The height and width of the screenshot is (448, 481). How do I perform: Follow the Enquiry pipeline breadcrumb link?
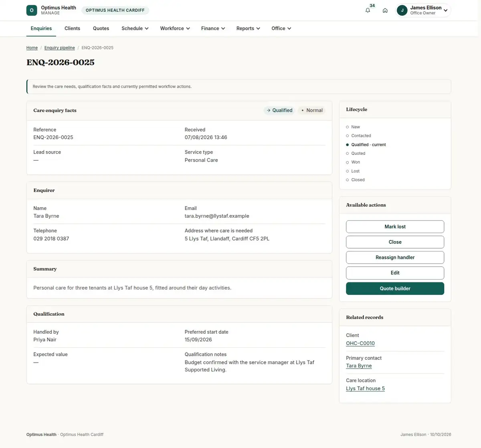59,48
